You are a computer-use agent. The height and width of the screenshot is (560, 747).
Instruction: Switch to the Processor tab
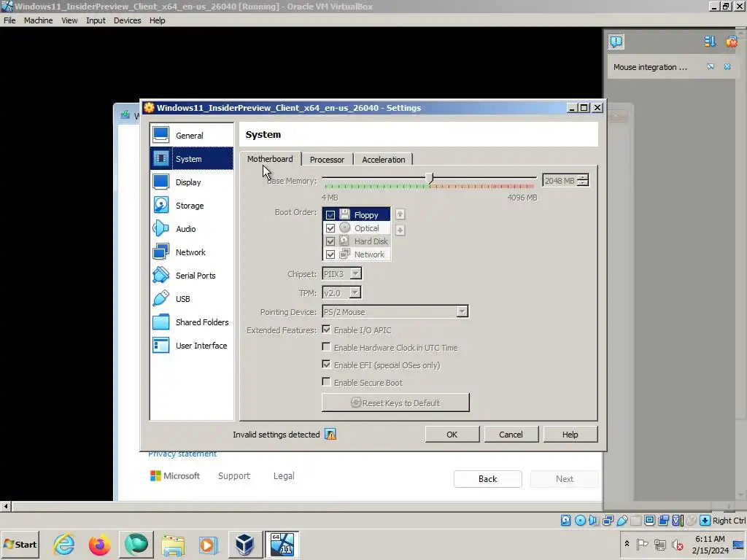[x=327, y=160]
